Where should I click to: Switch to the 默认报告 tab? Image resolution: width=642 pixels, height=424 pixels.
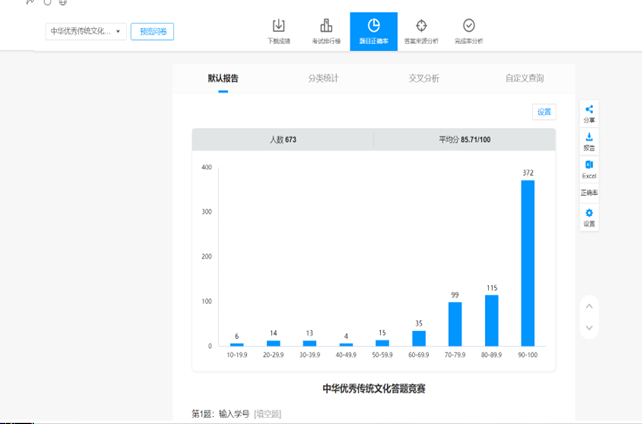223,78
